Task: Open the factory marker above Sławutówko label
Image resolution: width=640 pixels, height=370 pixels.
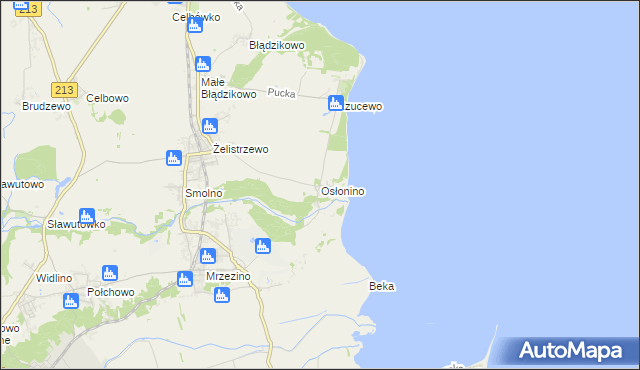Action: point(87,216)
